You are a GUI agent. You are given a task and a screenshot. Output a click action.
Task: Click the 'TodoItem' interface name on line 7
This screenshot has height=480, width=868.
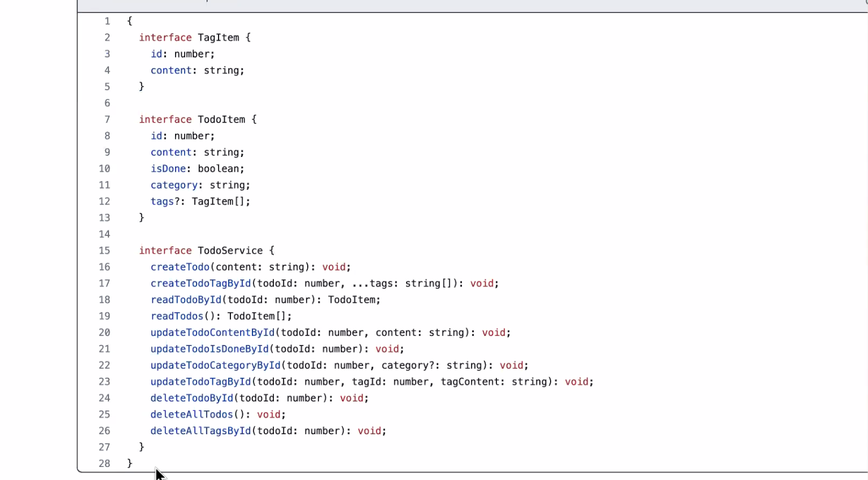point(221,120)
